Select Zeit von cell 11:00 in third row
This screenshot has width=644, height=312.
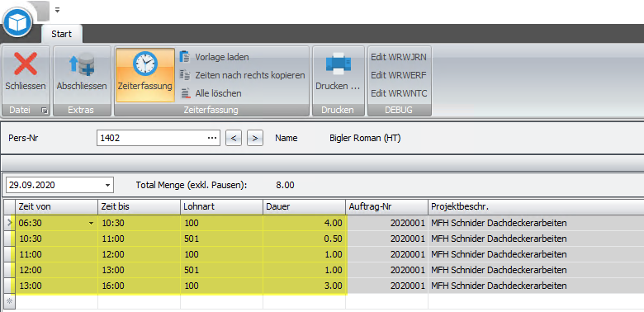click(x=57, y=254)
